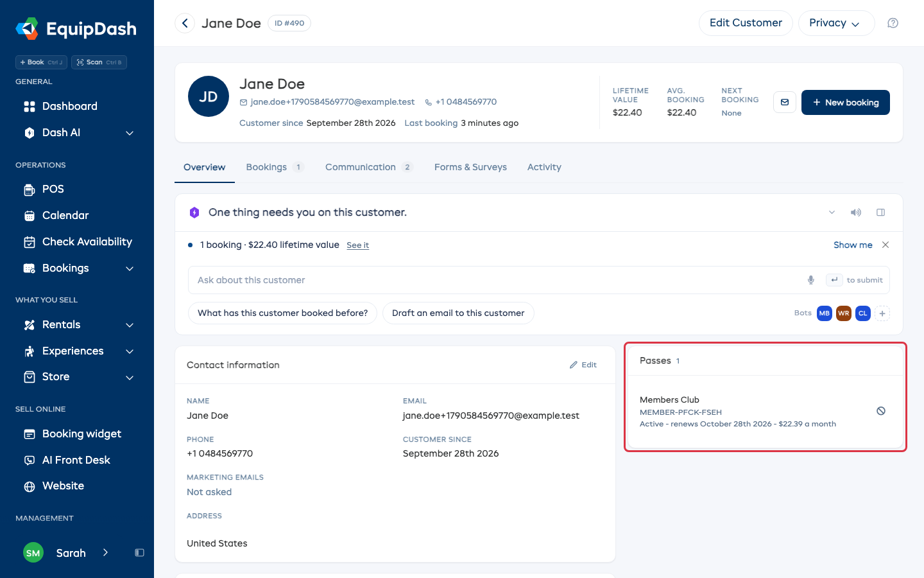Screen dimensions: 924x578
Task: Add a bot with plus icon
Action: (x=882, y=313)
